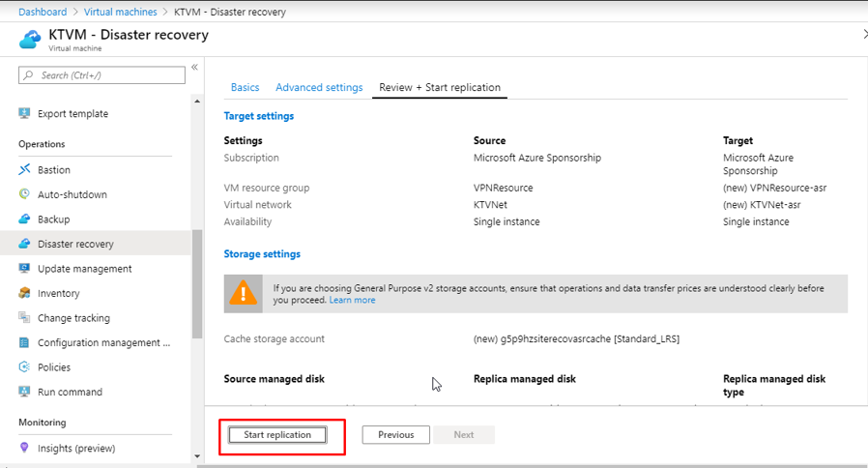Click the Configuration management icon

pyautogui.click(x=24, y=342)
